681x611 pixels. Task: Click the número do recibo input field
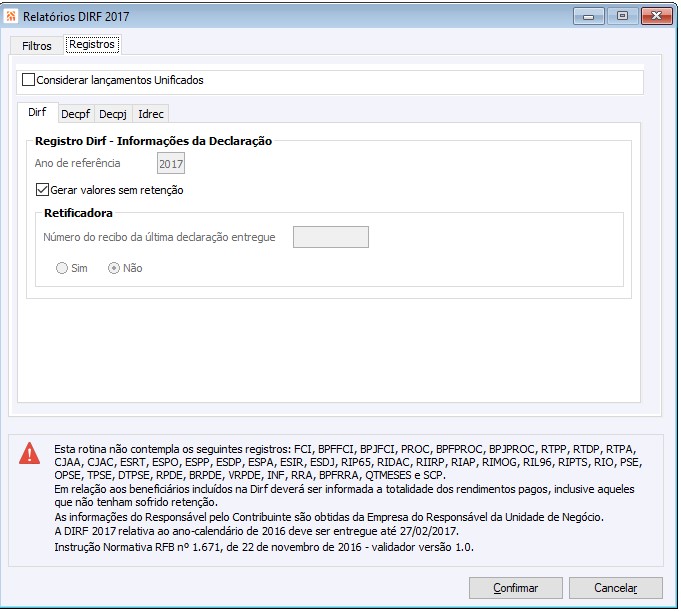click(x=331, y=237)
